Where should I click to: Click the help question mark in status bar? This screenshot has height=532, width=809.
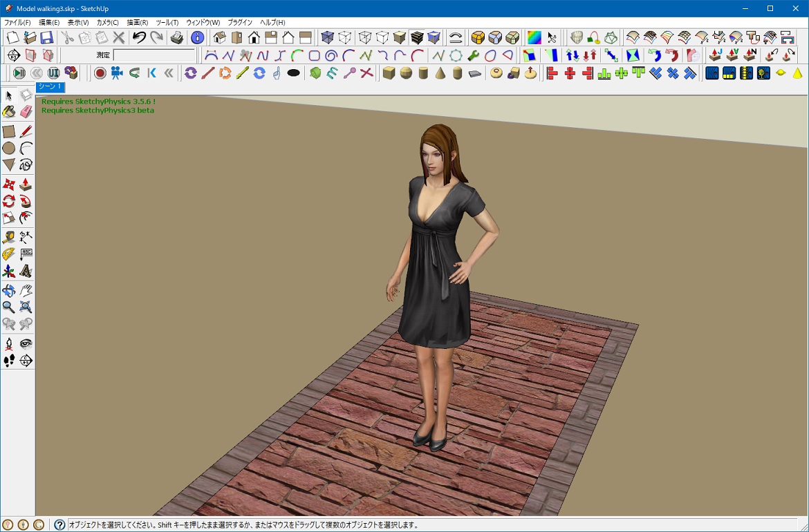[x=60, y=525]
